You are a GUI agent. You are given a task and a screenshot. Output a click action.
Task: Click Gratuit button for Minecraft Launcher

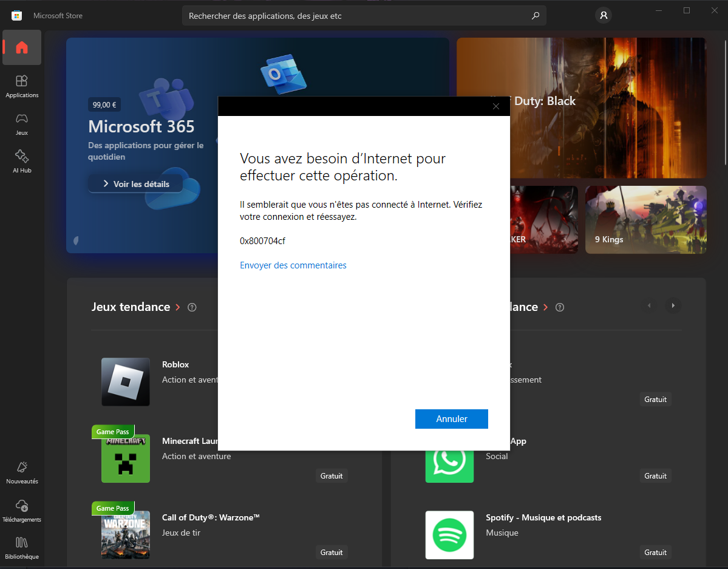point(332,475)
